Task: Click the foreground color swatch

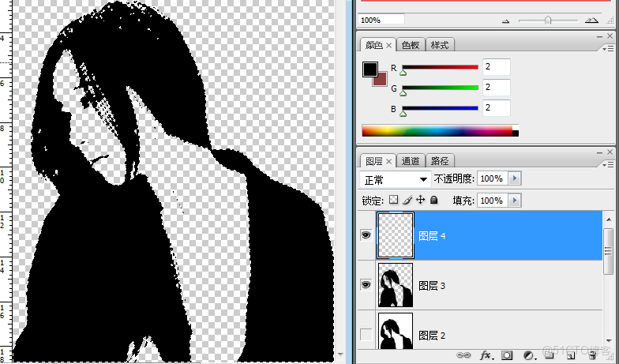Action: pos(370,69)
